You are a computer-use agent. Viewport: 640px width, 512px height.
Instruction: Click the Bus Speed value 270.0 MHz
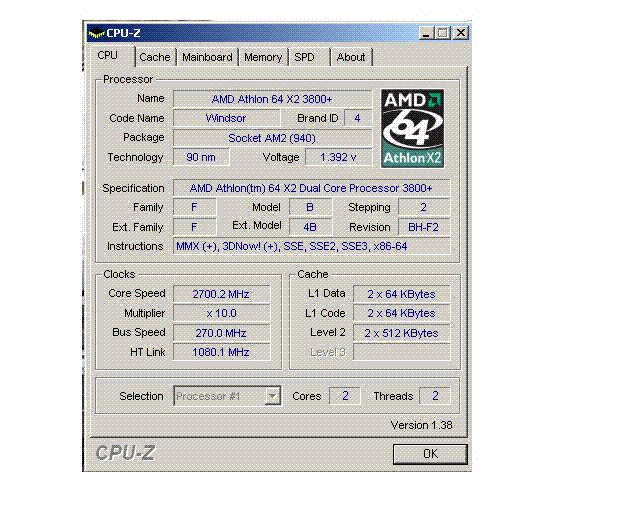[x=222, y=333]
